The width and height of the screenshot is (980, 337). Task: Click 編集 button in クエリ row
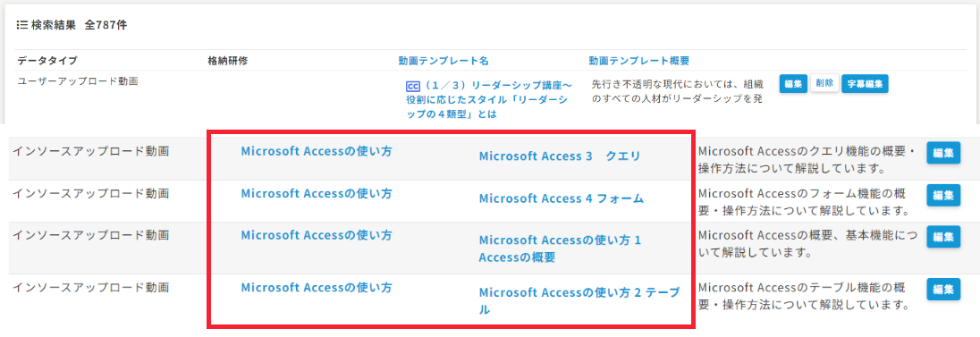point(943,153)
